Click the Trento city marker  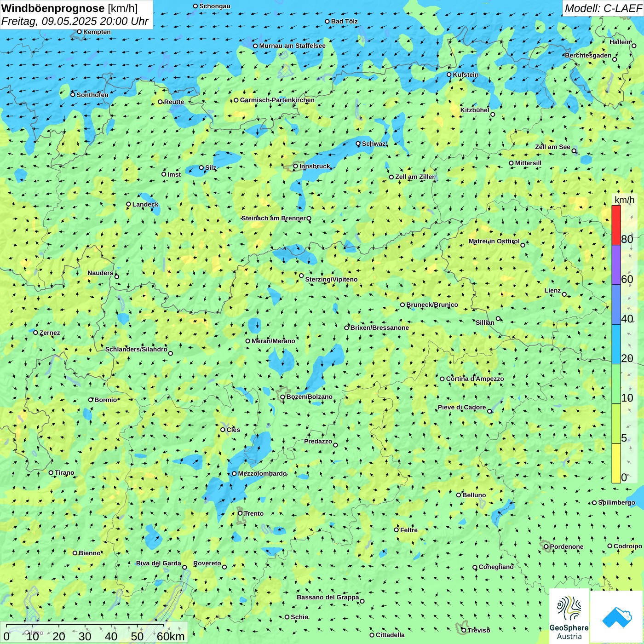pos(240,513)
